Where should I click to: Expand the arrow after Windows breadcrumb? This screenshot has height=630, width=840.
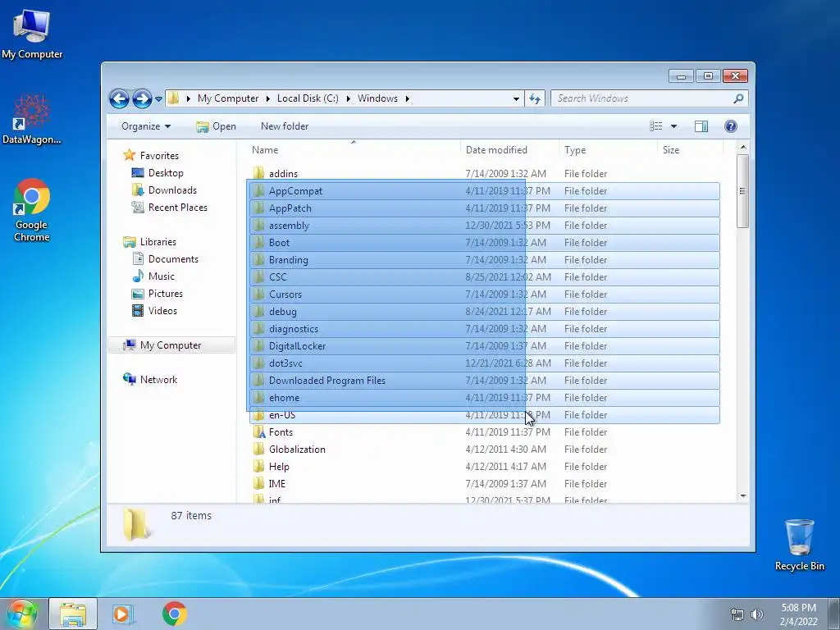coord(408,98)
